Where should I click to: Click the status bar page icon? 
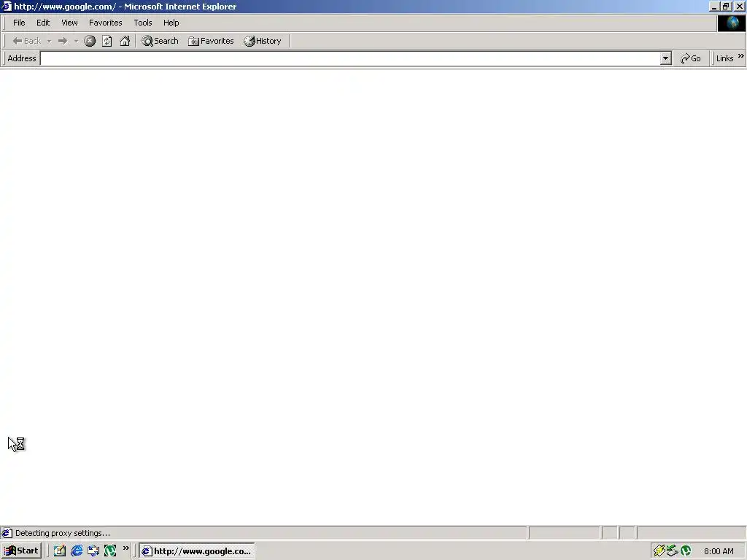pyautogui.click(x=7, y=533)
